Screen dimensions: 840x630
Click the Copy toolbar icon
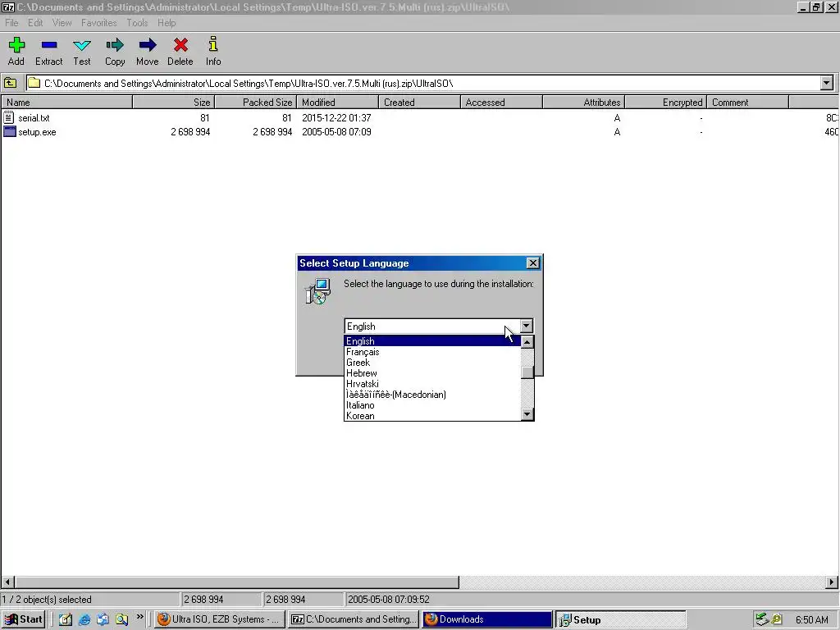[115, 45]
